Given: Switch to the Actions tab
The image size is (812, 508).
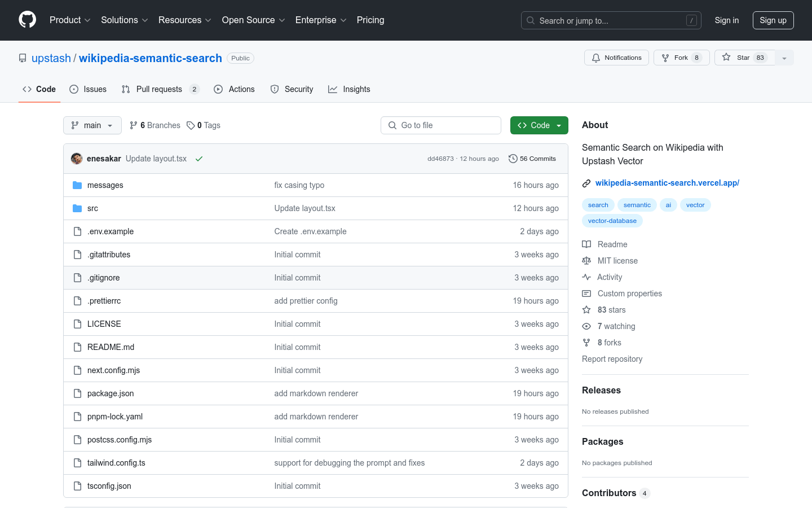Looking at the screenshot, I should [235, 89].
